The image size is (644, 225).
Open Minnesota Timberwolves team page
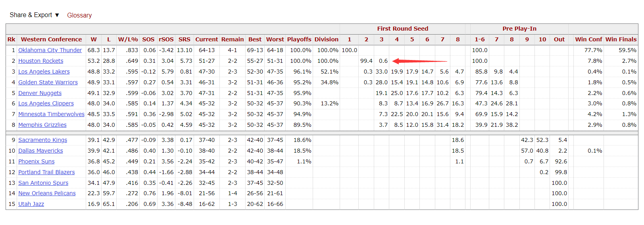coord(52,114)
